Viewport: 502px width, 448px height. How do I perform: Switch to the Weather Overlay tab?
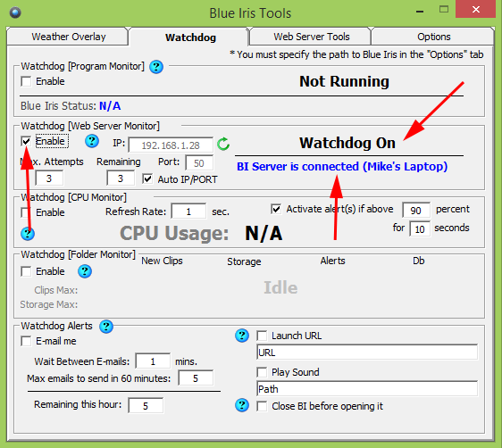[x=68, y=37]
